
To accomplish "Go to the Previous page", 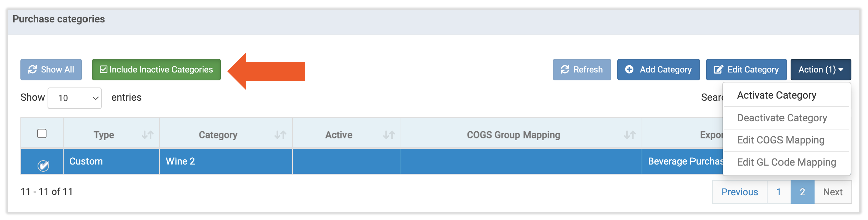I will 740,192.
